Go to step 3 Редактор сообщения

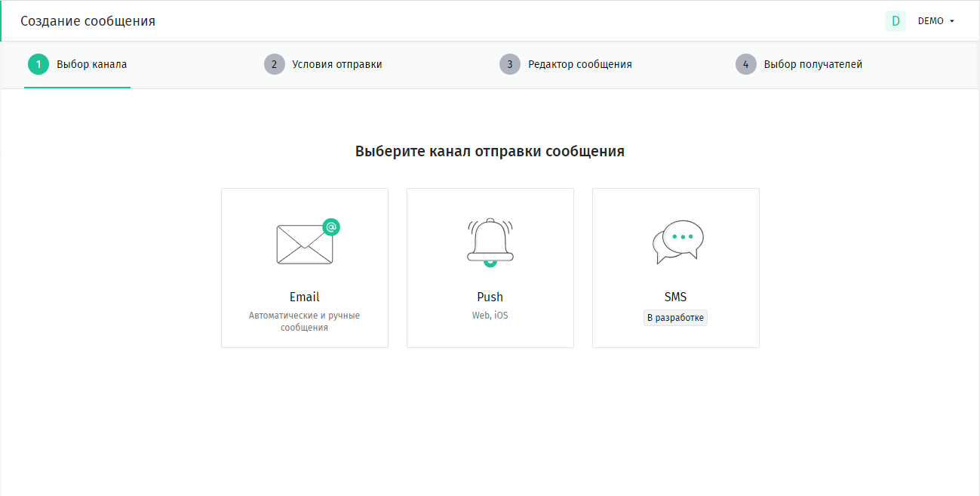click(566, 64)
